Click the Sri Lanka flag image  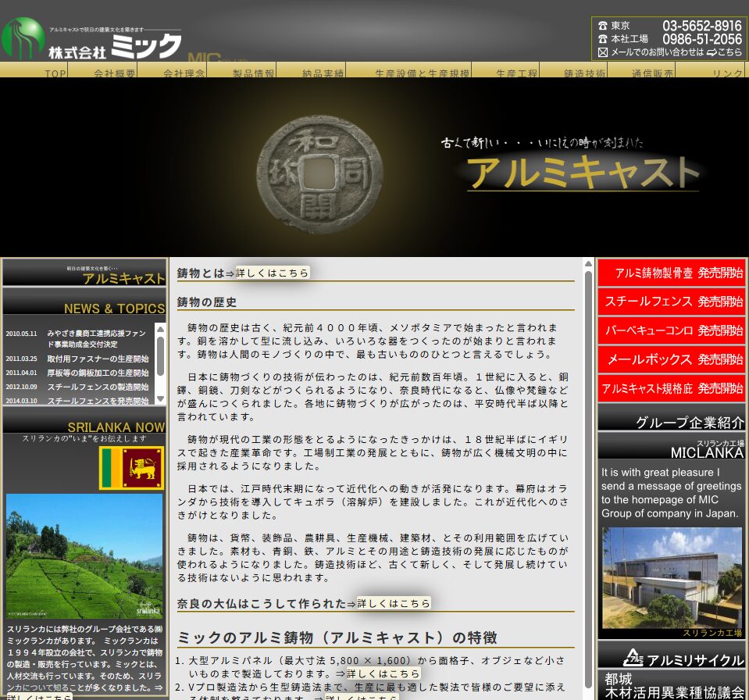[131, 468]
